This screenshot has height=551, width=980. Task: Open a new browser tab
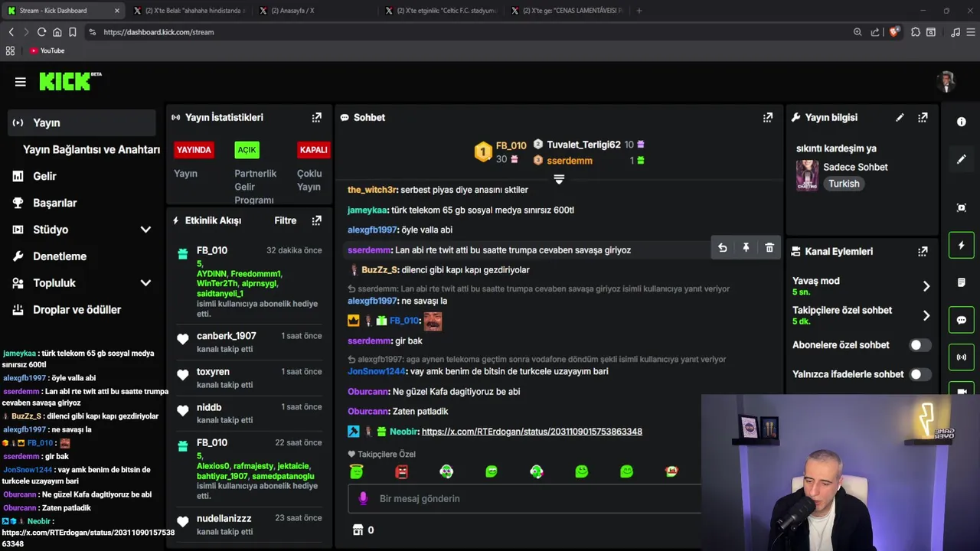click(639, 11)
